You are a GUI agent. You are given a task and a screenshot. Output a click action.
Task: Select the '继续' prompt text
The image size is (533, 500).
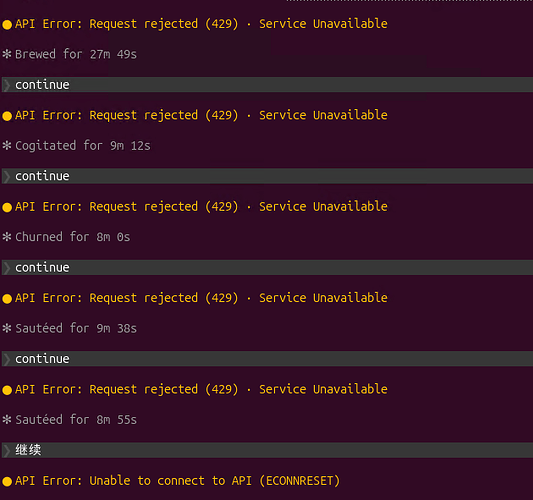pyautogui.click(x=28, y=450)
